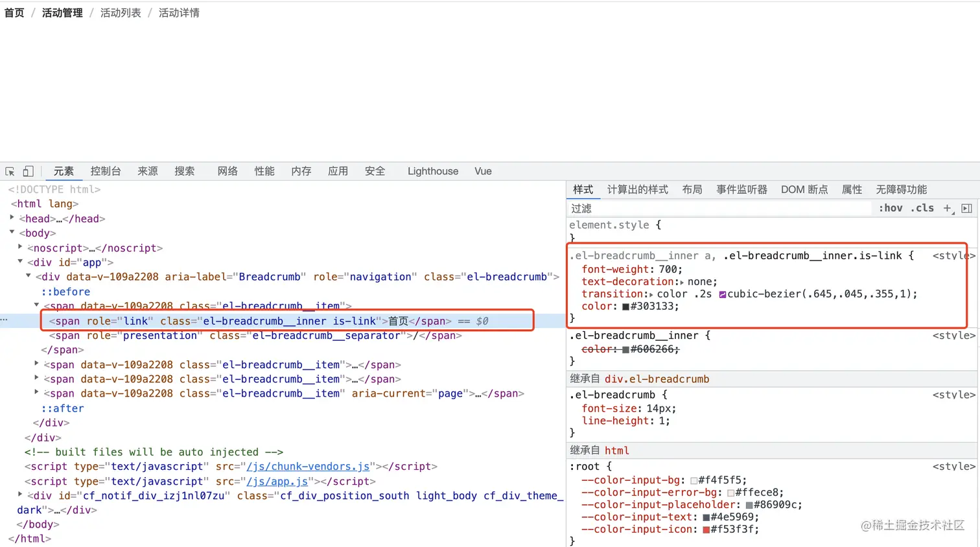Open the color picker for #303133 swatch

pos(626,307)
